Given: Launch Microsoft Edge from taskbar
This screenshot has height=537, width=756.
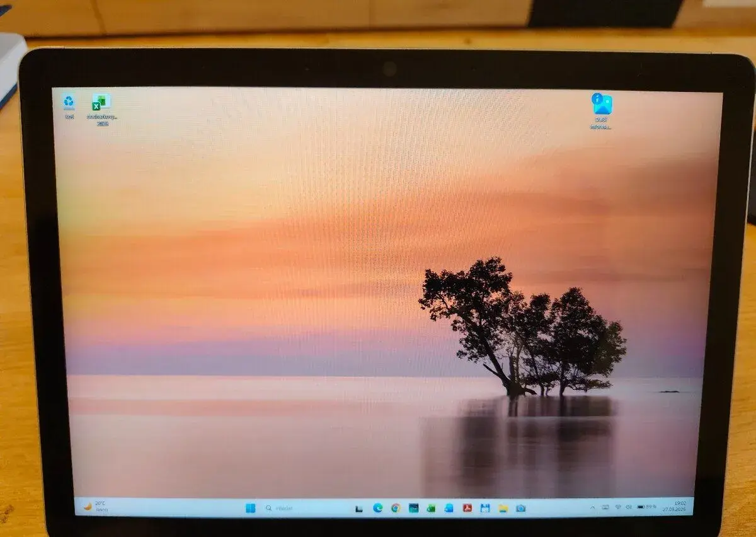Looking at the screenshot, I should point(378,508).
